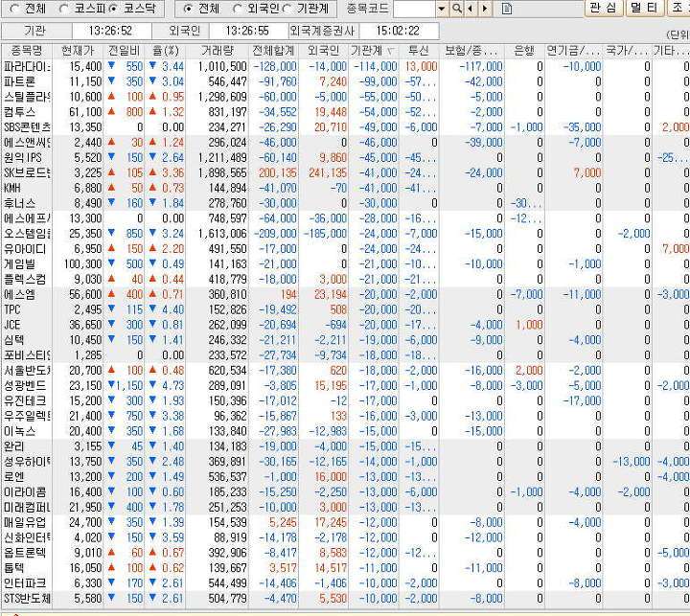Sort by 외국인 column header
This screenshot has height=616, width=690.
[324, 51]
